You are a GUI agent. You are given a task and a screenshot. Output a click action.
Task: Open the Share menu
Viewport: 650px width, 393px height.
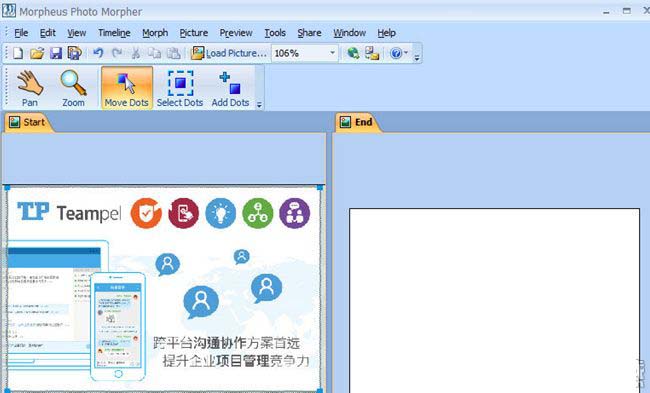click(309, 33)
